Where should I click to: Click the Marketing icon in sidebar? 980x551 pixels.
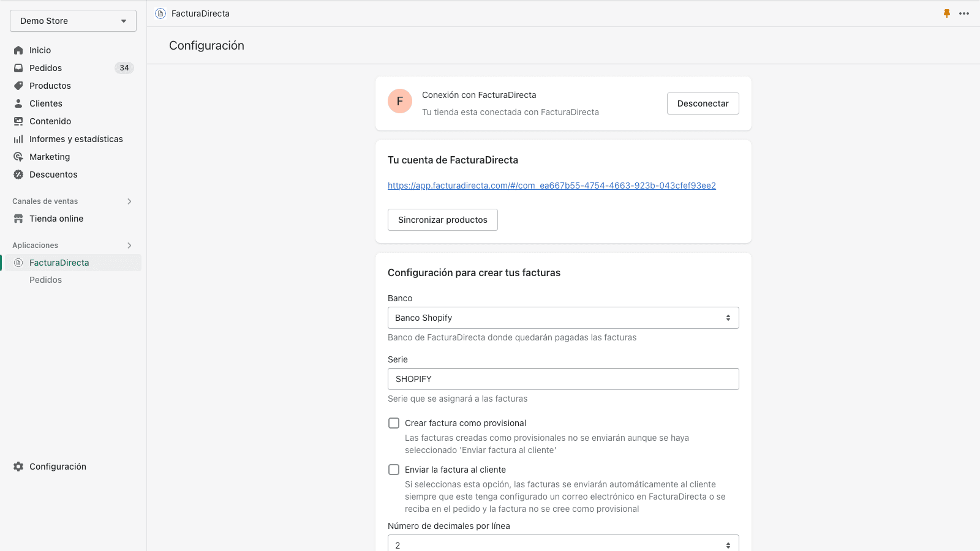pos(18,157)
